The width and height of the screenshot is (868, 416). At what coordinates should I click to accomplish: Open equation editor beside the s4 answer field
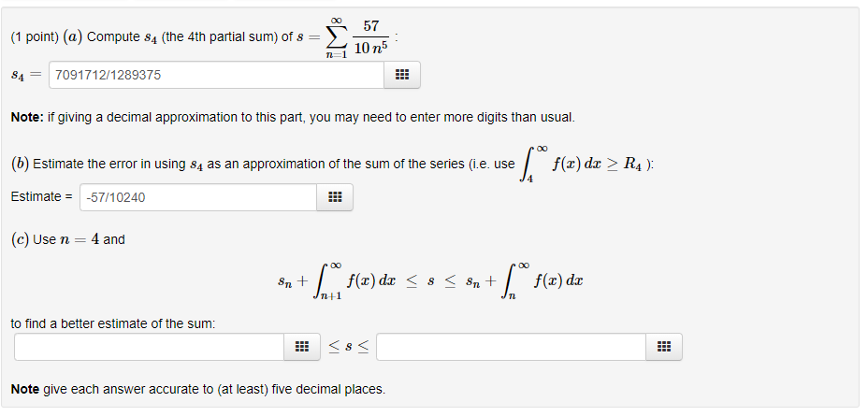(402, 75)
